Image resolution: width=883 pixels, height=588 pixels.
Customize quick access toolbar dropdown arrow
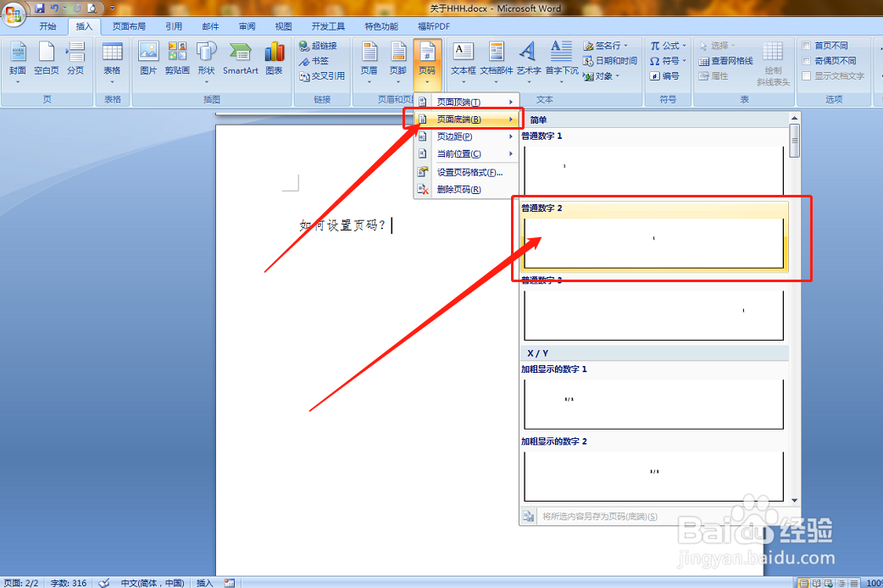tap(112, 8)
